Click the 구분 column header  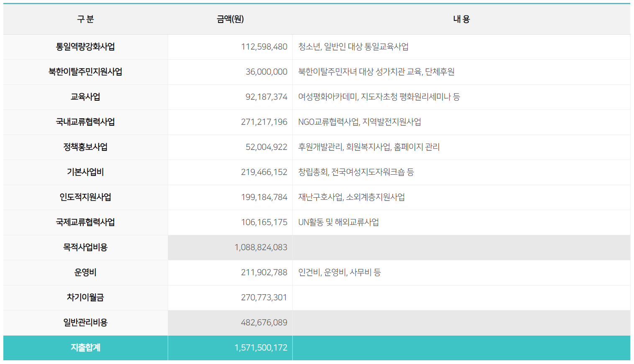pos(85,19)
